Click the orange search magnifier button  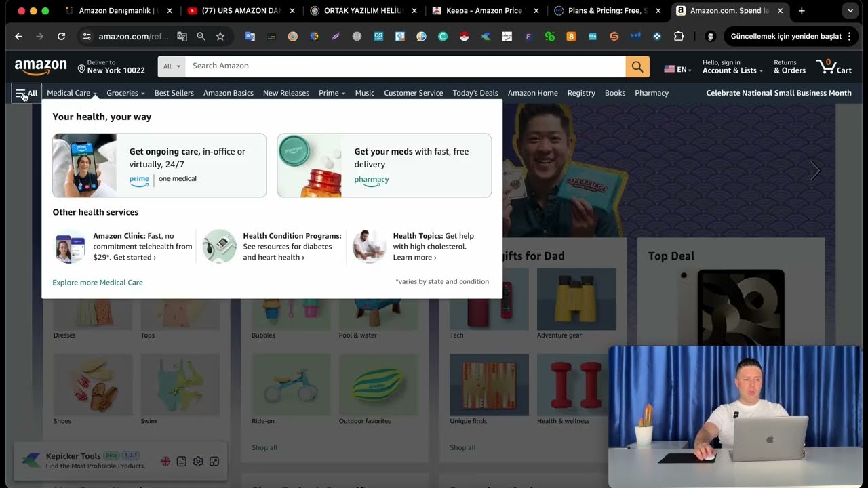(x=637, y=66)
